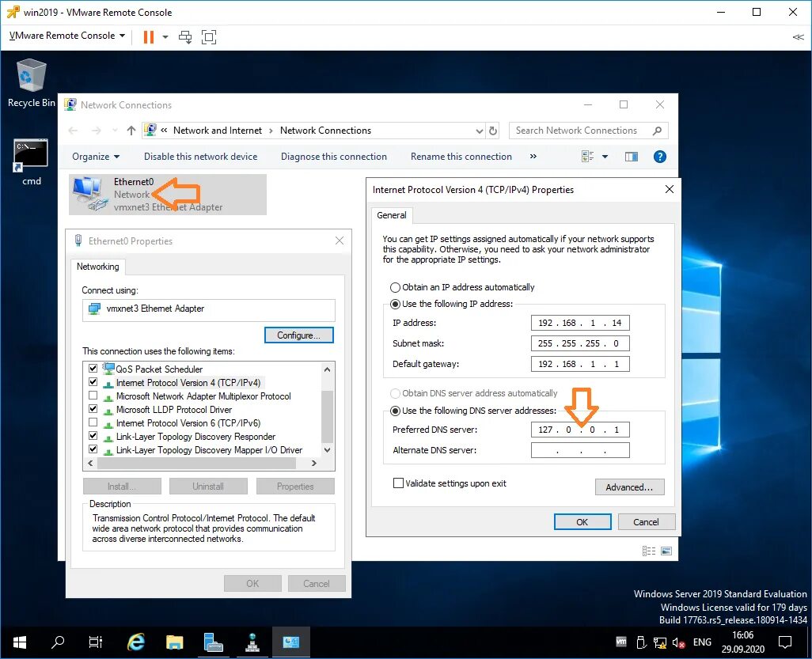Open the power options dropdown next to pause

pos(165,36)
